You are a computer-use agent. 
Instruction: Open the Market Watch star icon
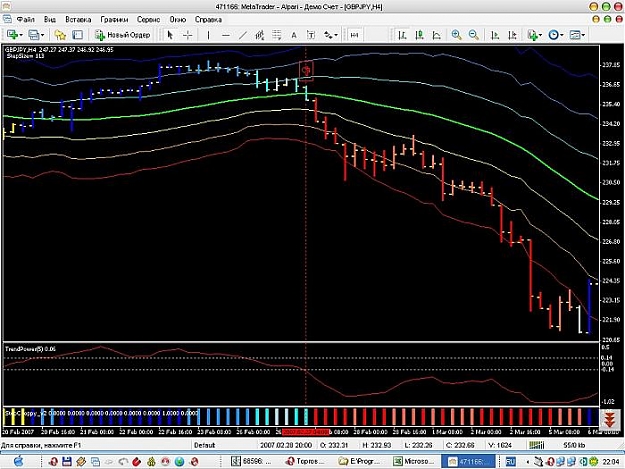point(60,35)
